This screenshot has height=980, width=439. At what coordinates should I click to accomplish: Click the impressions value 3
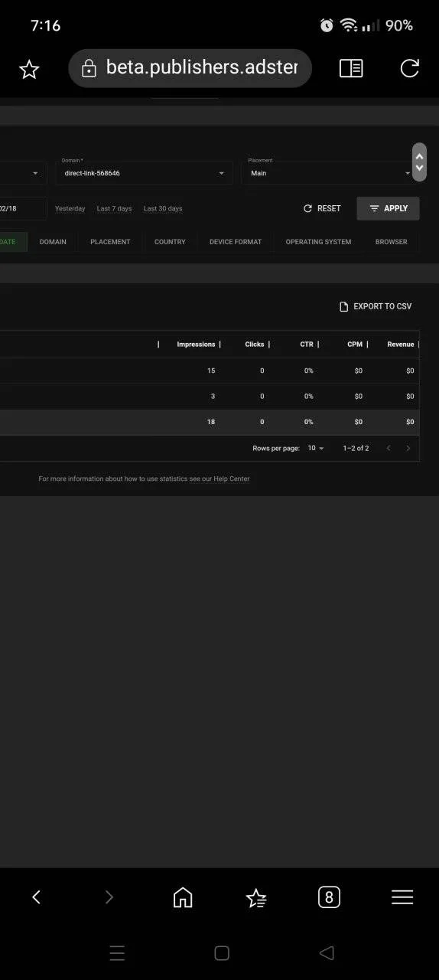[213, 396]
